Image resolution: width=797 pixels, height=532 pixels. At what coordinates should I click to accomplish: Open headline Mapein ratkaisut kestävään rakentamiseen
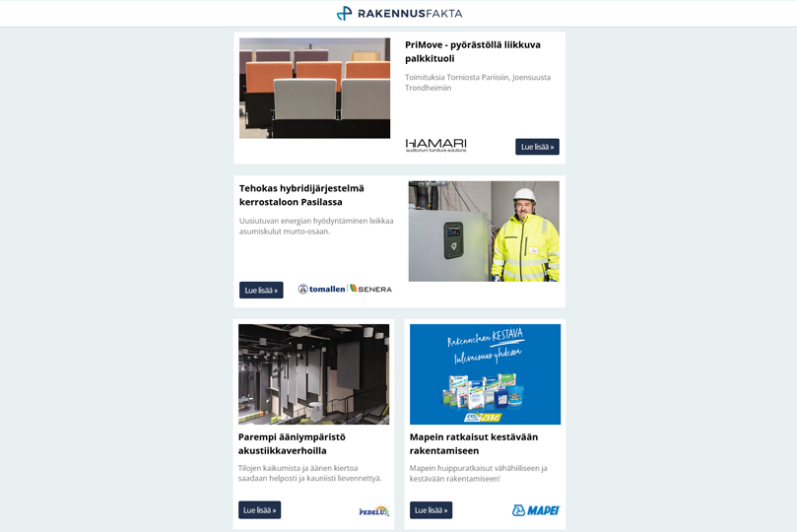coord(474,443)
